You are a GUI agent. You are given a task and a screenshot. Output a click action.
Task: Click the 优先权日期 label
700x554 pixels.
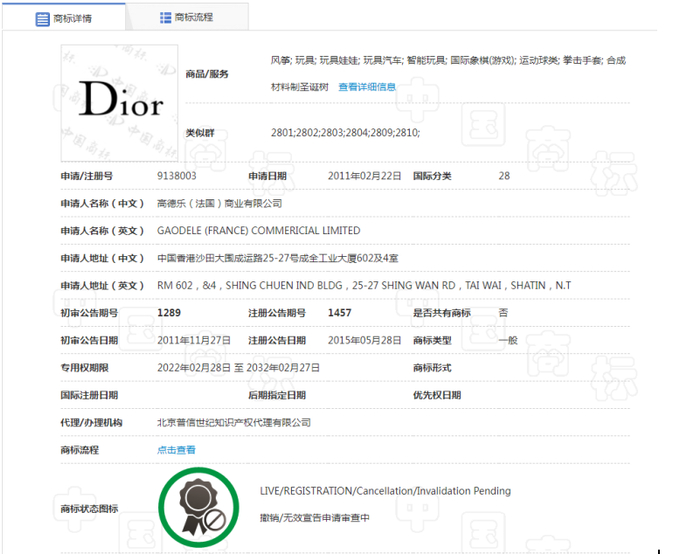coord(437,395)
